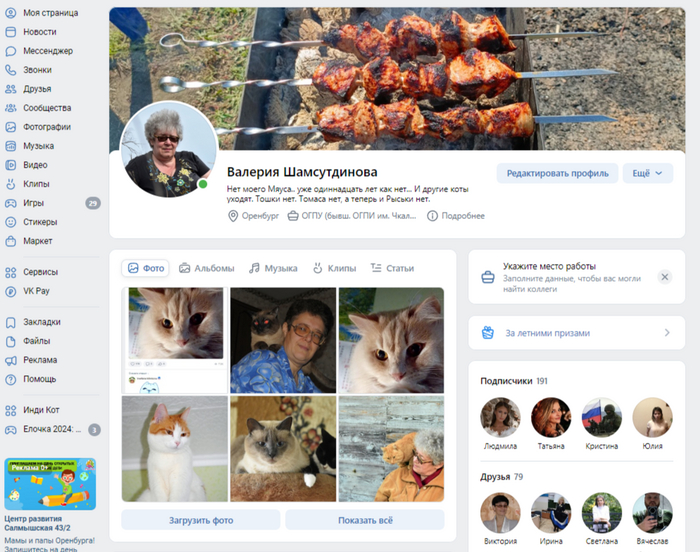700x552 pixels.
Task: Open the Стикеры smiley icon
Action: tap(11, 222)
